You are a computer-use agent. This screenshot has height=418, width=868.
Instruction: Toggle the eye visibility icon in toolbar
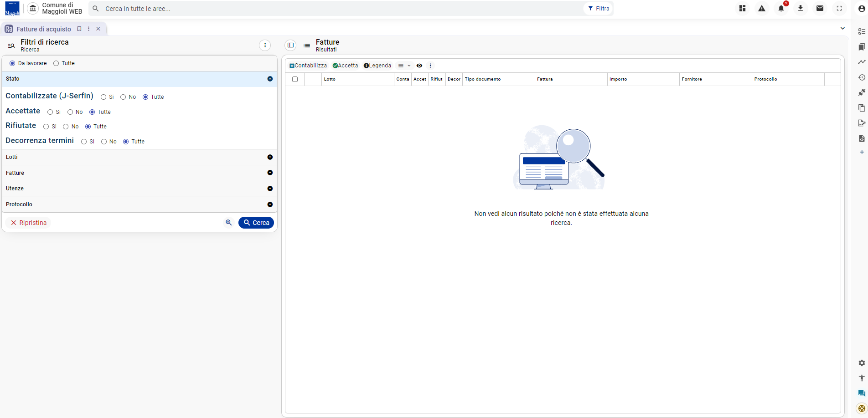[419, 66]
